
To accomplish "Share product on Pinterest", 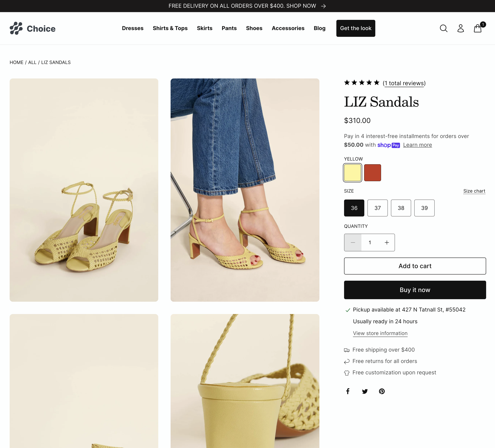I will tap(382, 391).
